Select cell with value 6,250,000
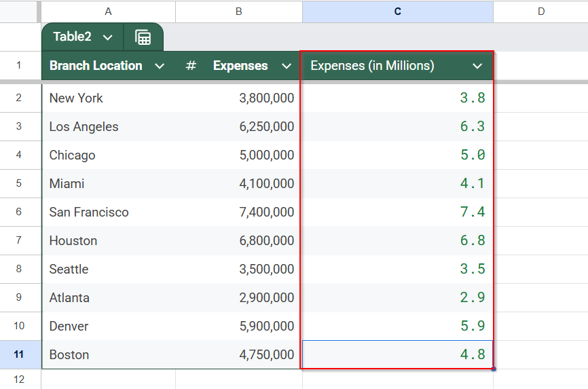 click(x=239, y=126)
